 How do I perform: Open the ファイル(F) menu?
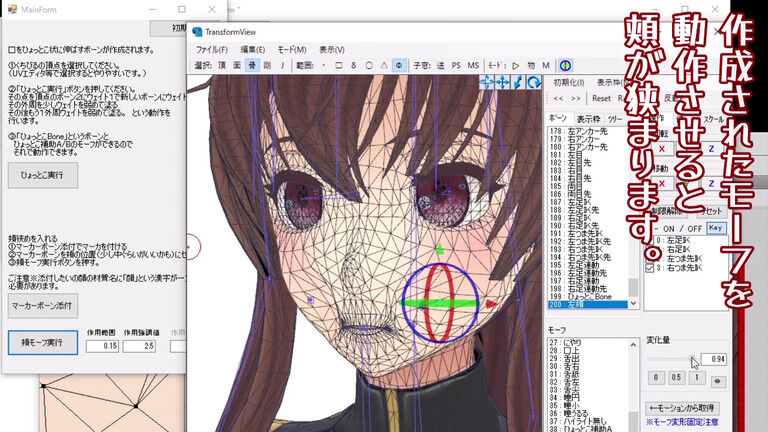tap(212, 49)
